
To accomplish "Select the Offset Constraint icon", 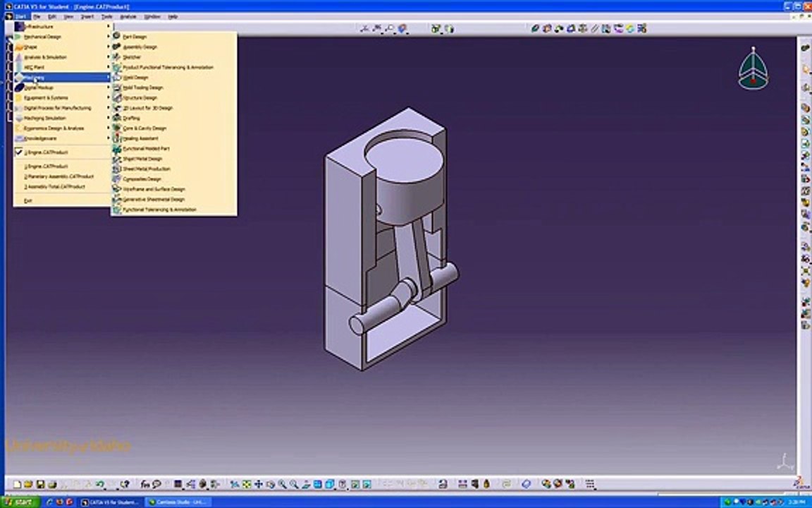I will pyautogui.click(x=559, y=28).
